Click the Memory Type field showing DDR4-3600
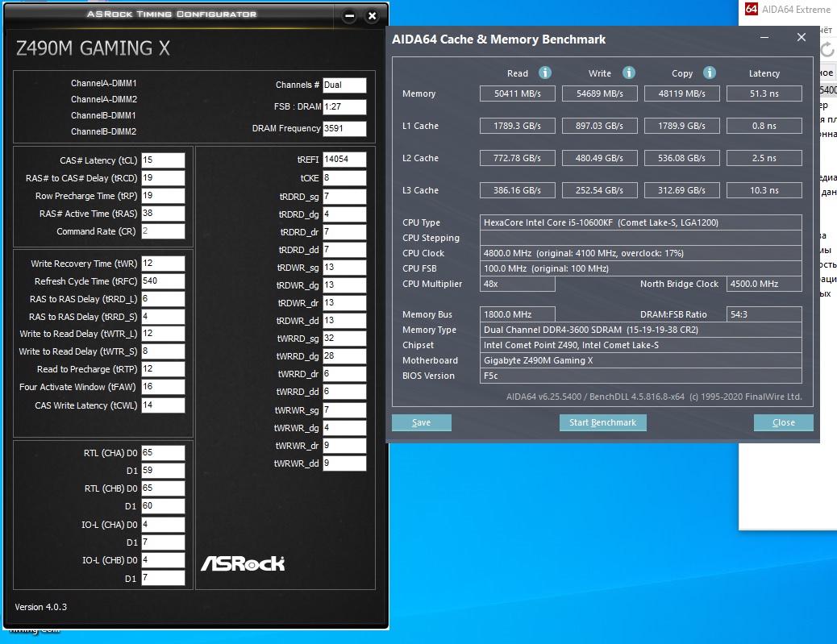Screen dimensions: 837x644 tap(641, 330)
